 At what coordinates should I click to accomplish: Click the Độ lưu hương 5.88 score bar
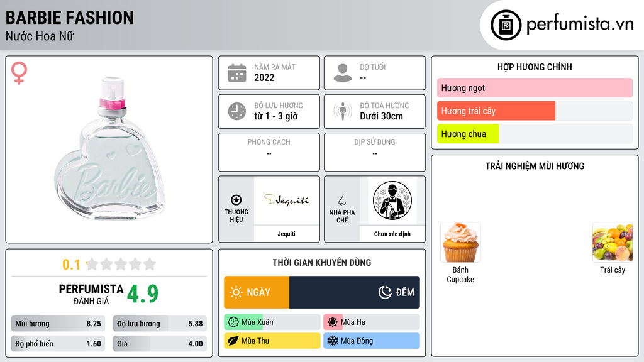pos(160,324)
